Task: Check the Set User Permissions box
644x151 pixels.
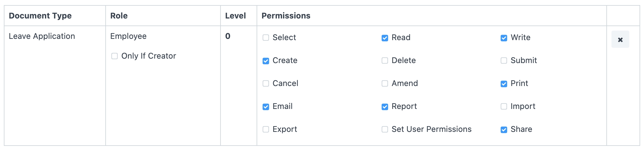Action: (385, 130)
